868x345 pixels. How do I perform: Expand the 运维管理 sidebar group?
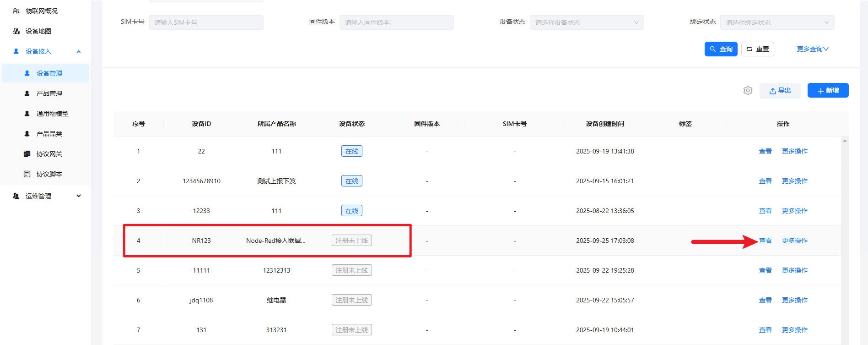coord(79,196)
